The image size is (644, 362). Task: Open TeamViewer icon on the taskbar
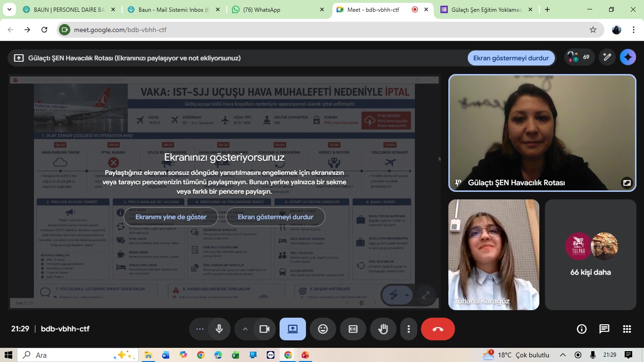click(270, 355)
